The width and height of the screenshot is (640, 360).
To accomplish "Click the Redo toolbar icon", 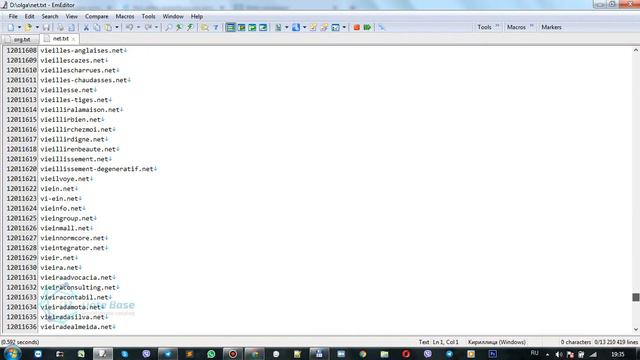I will (x=148, y=27).
